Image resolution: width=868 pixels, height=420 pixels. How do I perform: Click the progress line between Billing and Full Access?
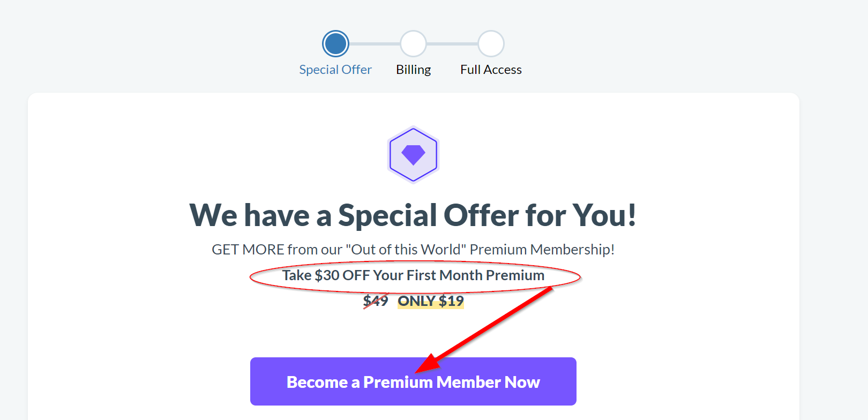[x=452, y=44]
